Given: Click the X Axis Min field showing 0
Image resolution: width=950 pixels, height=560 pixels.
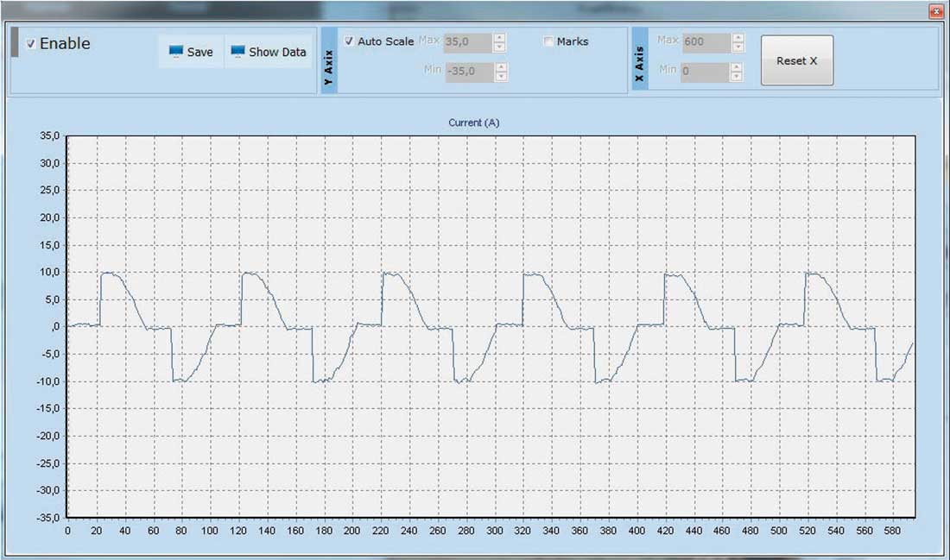Looking at the screenshot, I should click(705, 72).
